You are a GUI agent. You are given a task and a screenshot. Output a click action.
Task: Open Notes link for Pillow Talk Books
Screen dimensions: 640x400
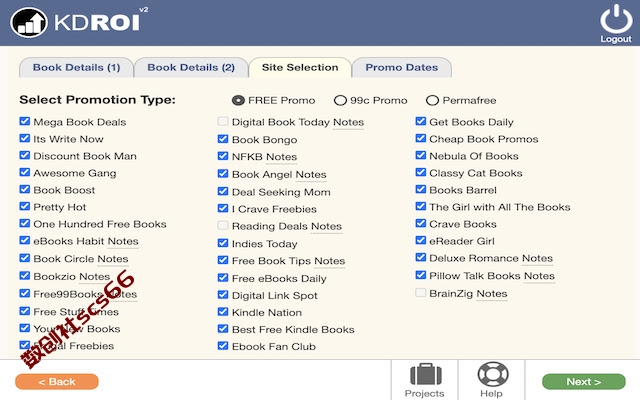(x=539, y=276)
